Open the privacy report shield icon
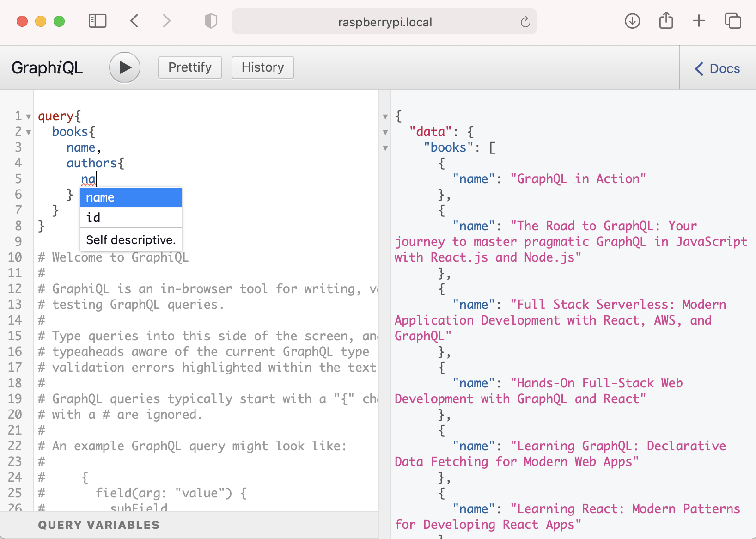This screenshot has height=539, width=756. coord(211,21)
